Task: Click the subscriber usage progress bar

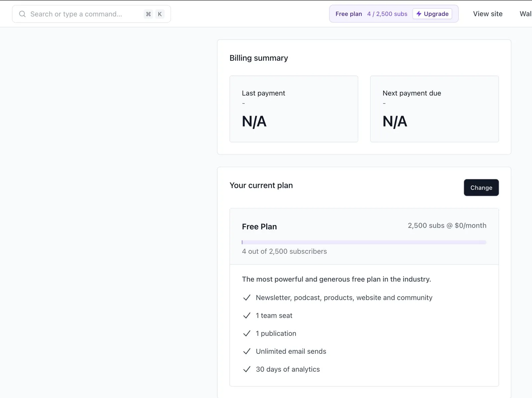Action: 364,242
